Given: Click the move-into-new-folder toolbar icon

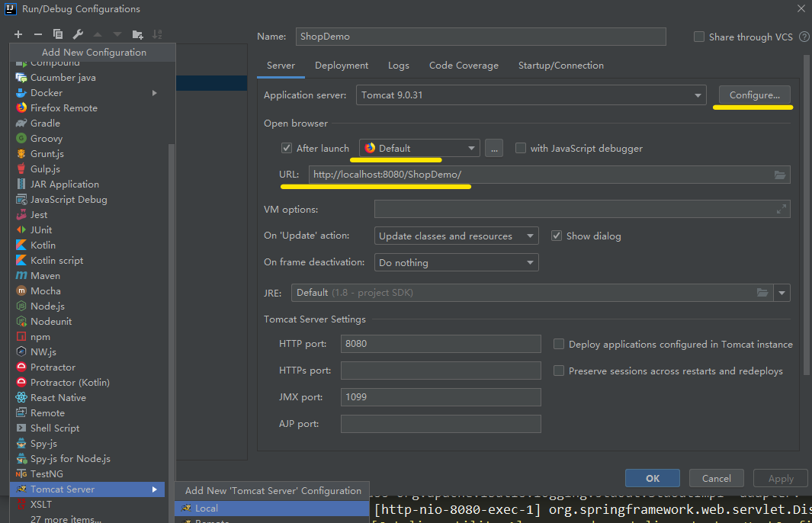Looking at the screenshot, I should pos(137,35).
